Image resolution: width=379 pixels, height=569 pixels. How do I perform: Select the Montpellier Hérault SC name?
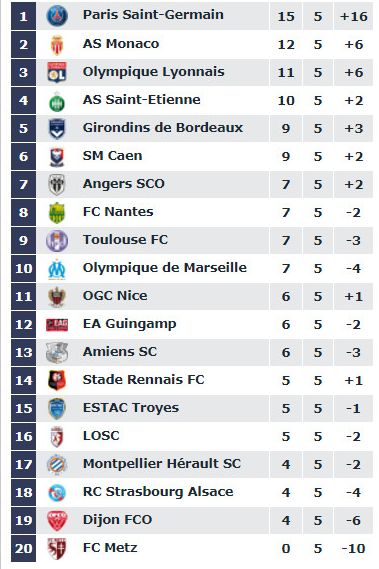pos(162,463)
